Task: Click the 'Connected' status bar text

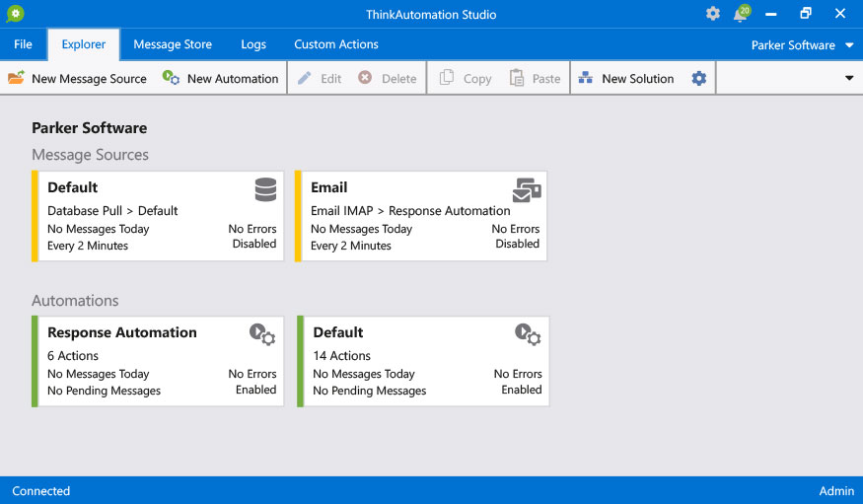Action: pyautogui.click(x=41, y=491)
